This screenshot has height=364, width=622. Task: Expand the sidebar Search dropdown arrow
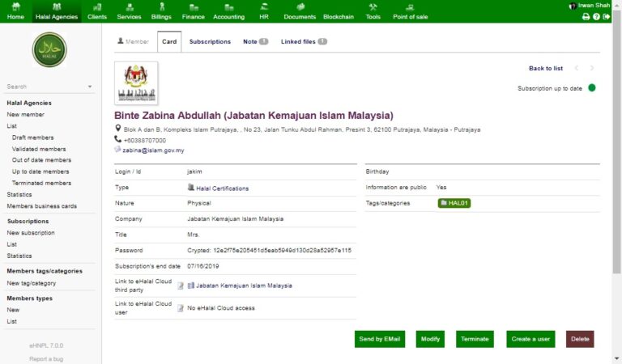tap(90, 87)
